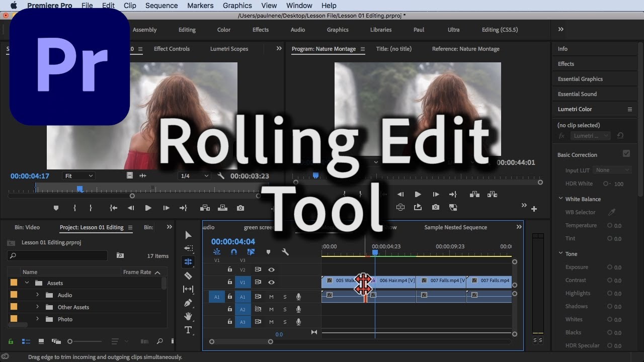Select the Pen tool
644x362 pixels.
point(188,303)
